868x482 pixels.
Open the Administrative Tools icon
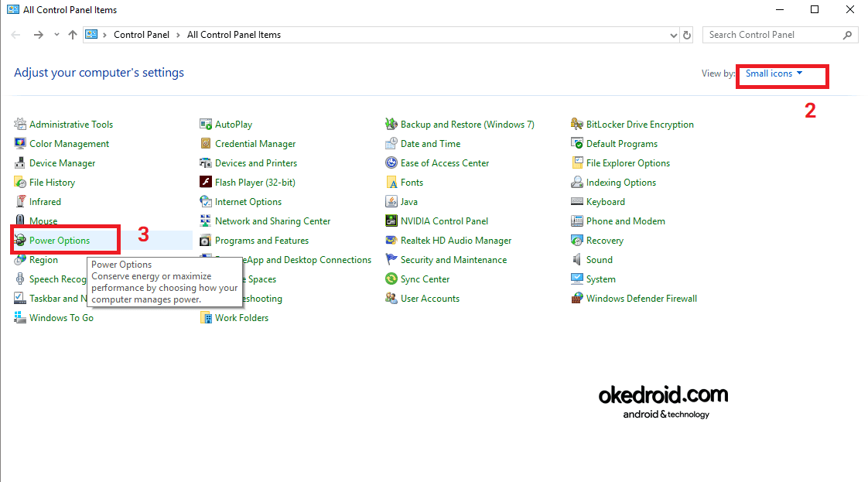click(x=20, y=124)
